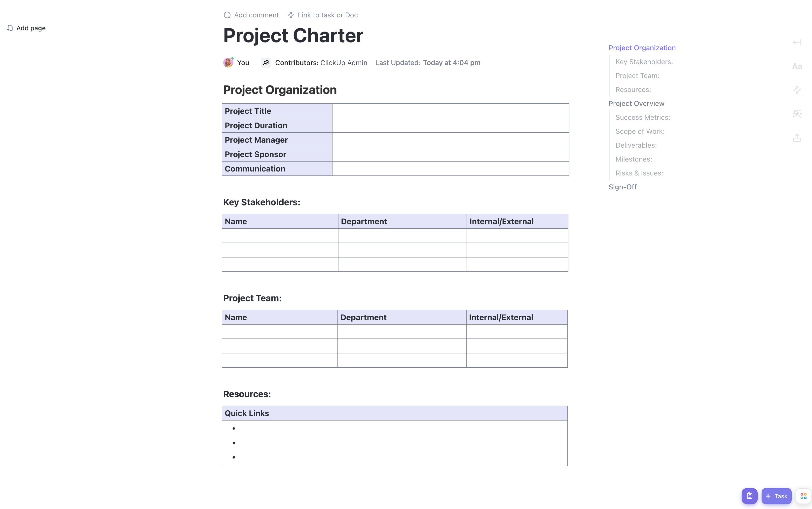This screenshot has width=812, height=509.
Task: Open Project Overview from the outline
Action: point(636,103)
